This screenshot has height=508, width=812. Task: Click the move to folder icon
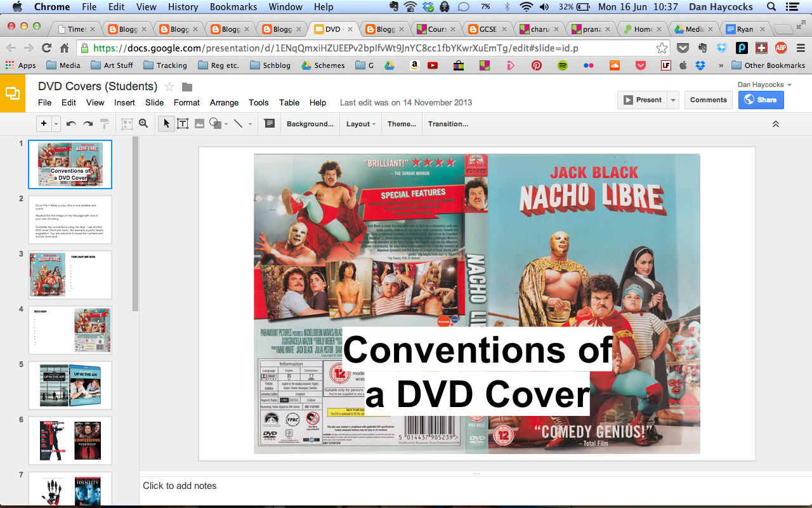click(187, 87)
